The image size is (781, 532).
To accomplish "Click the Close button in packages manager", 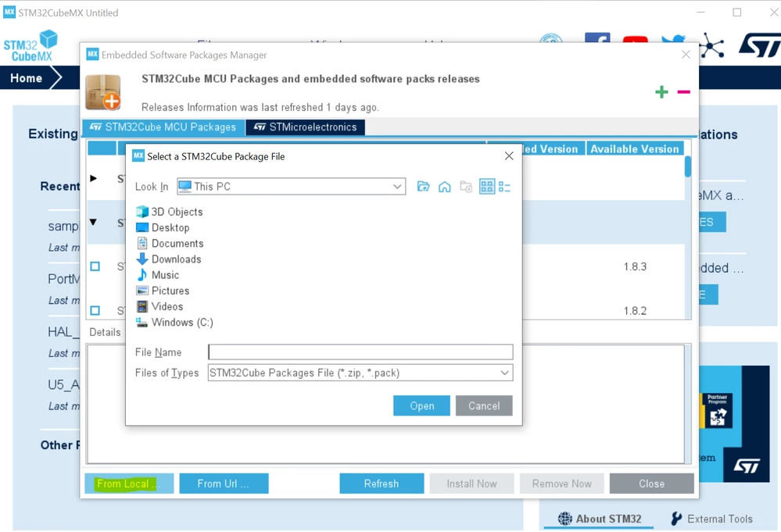I will point(651,484).
